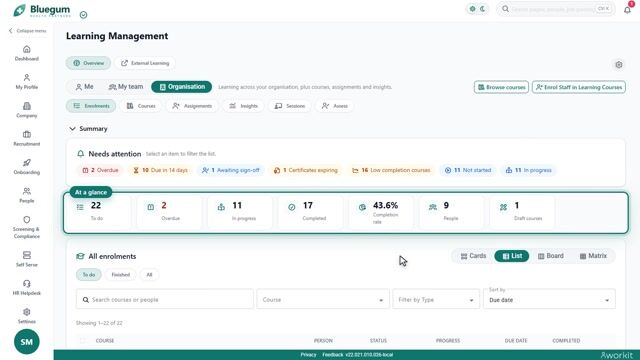Filter by 2 Overdue chip
This screenshot has width=640, height=360.
pyautogui.click(x=101, y=170)
